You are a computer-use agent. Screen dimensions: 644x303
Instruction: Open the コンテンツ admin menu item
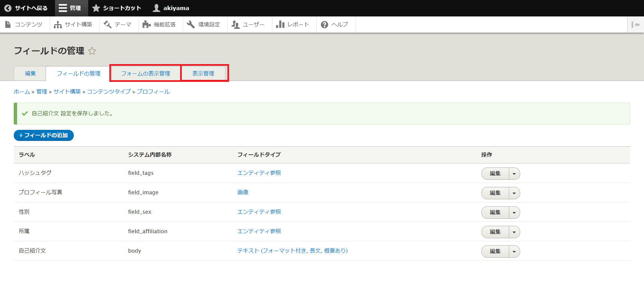(24, 24)
